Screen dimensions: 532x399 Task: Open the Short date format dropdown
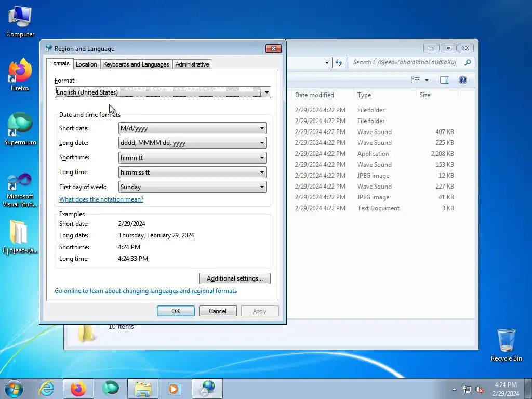(192, 128)
